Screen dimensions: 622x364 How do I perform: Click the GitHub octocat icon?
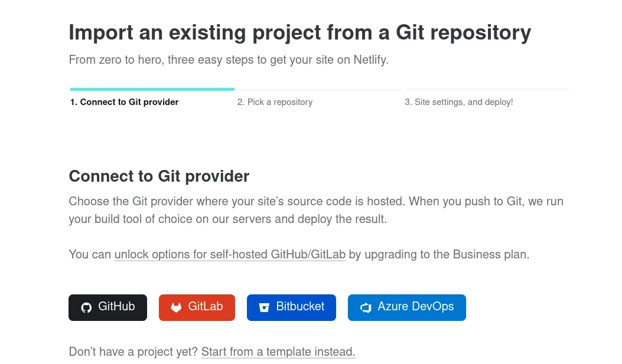pyautogui.click(x=86, y=307)
